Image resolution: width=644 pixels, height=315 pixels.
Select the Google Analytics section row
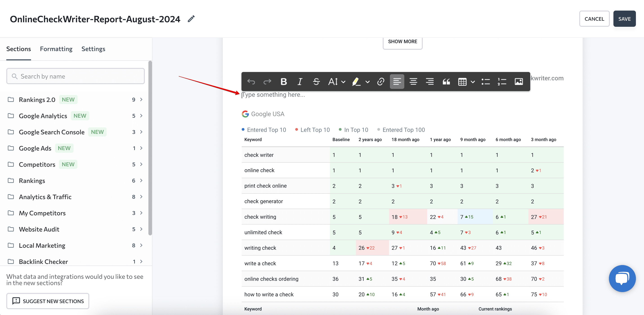point(75,116)
